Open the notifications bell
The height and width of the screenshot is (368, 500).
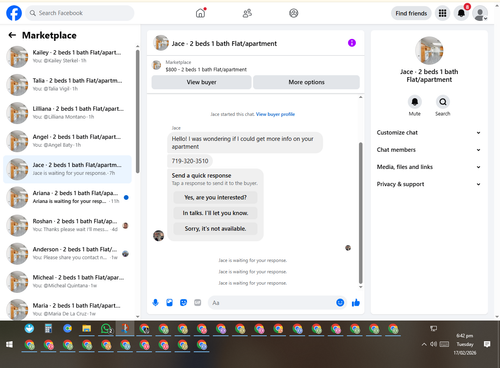pyautogui.click(x=461, y=13)
